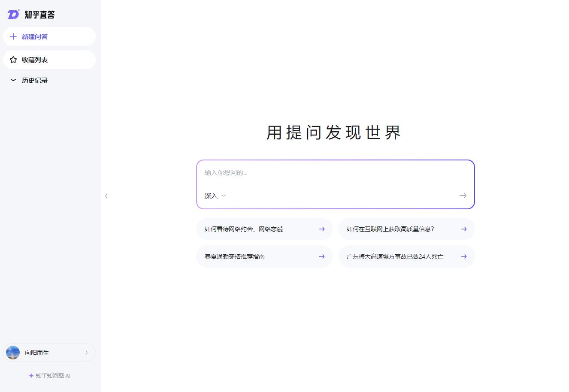
Task: Open the 深入 mode dropdown
Action: (x=215, y=196)
